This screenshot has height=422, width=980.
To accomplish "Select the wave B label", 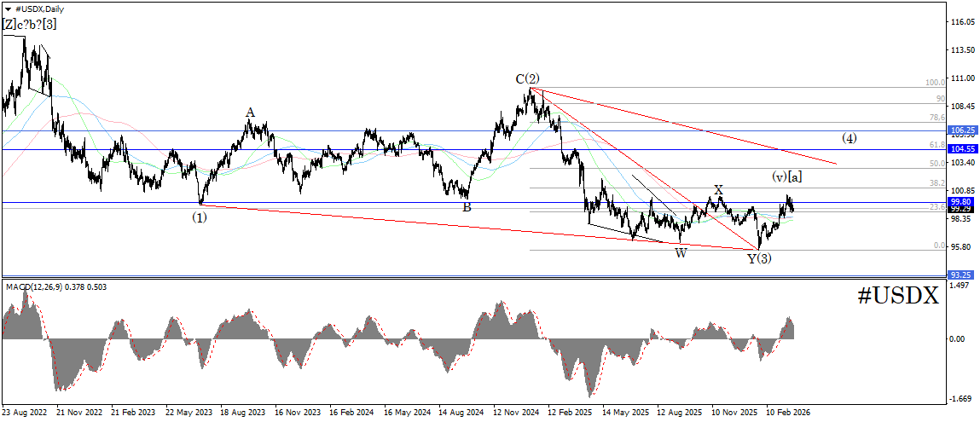I will [x=467, y=206].
